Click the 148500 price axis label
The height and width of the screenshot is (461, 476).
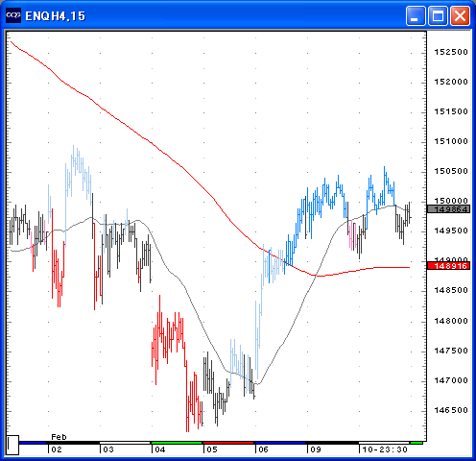point(451,290)
